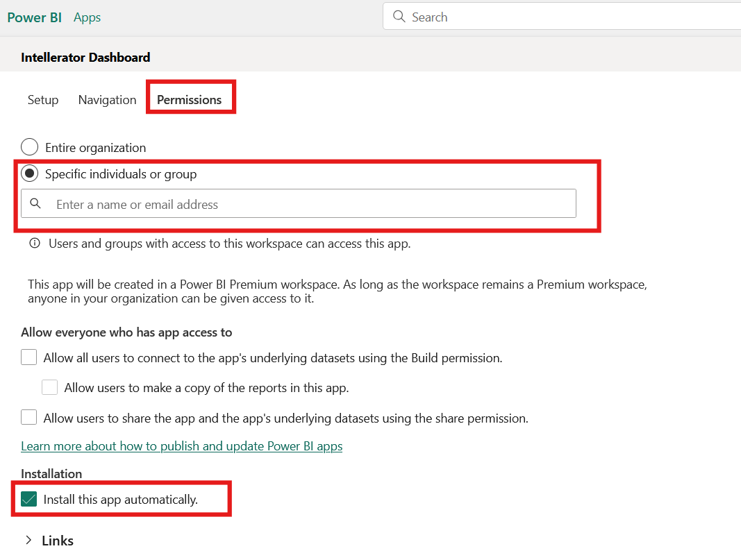This screenshot has height=560, width=741.
Task: Click the Links section heading label
Action: (x=58, y=541)
